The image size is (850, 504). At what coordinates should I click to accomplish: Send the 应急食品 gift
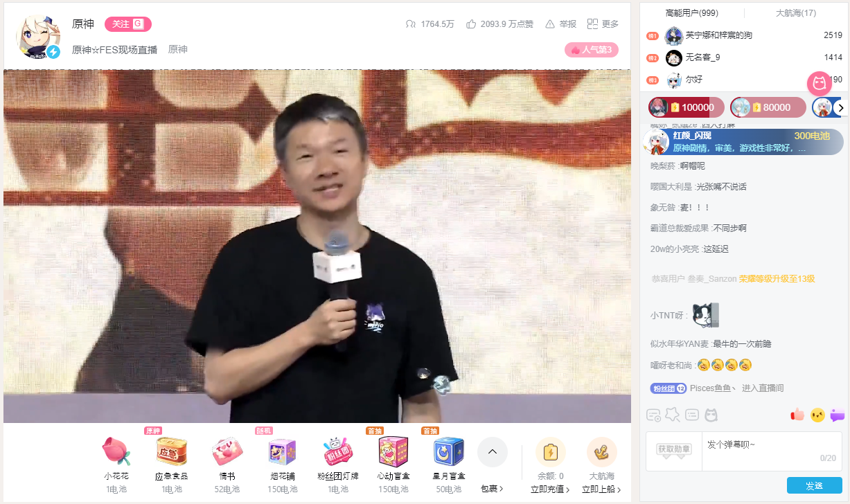(x=171, y=451)
